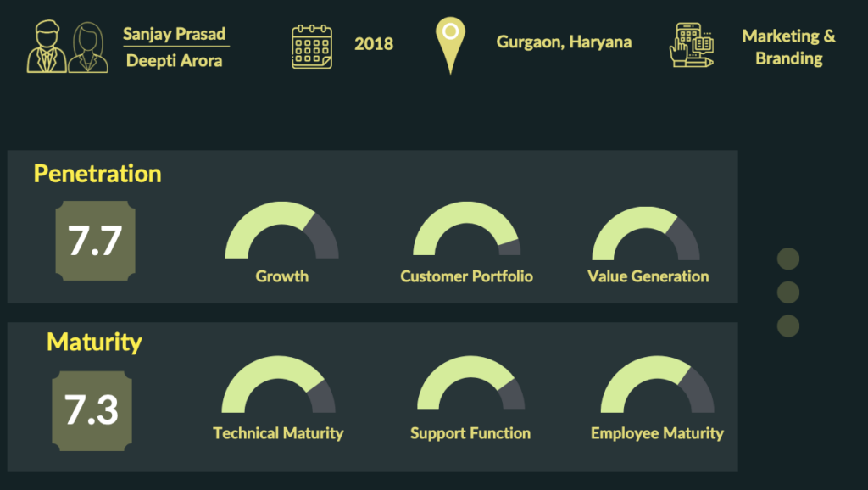Click the Value Generation label
The width and height of the screenshot is (868, 490).
pos(648,276)
